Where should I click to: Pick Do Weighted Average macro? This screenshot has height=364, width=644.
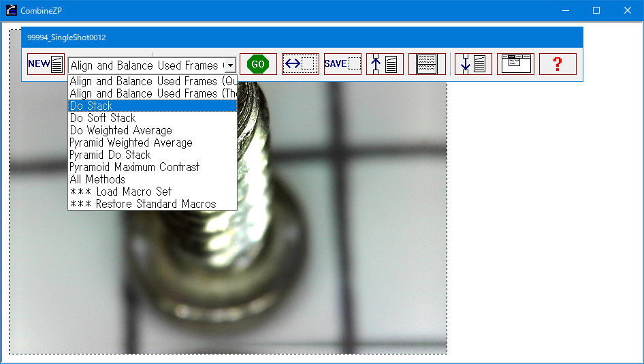(x=152, y=130)
